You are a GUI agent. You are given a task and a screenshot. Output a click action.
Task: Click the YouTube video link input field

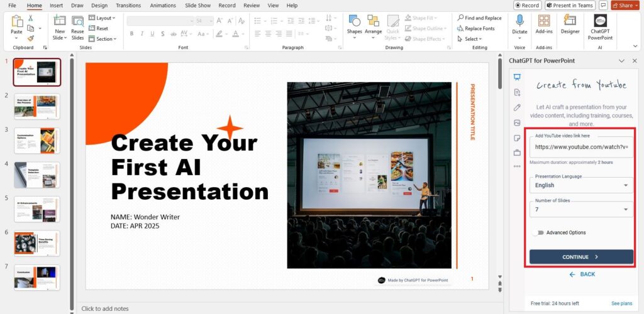click(581, 147)
